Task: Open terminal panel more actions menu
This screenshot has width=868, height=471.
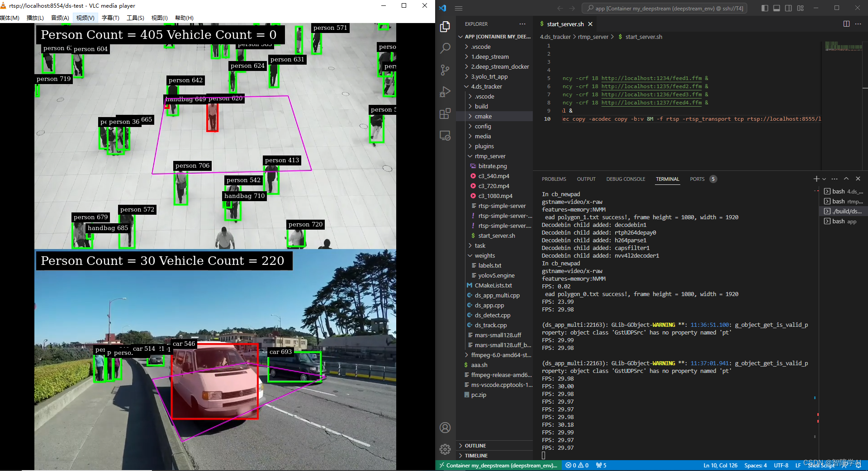Action: tap(835, 179)
